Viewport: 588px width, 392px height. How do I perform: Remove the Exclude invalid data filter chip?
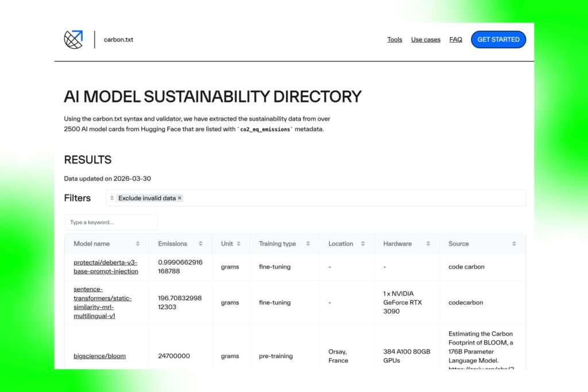click(180, 197)
